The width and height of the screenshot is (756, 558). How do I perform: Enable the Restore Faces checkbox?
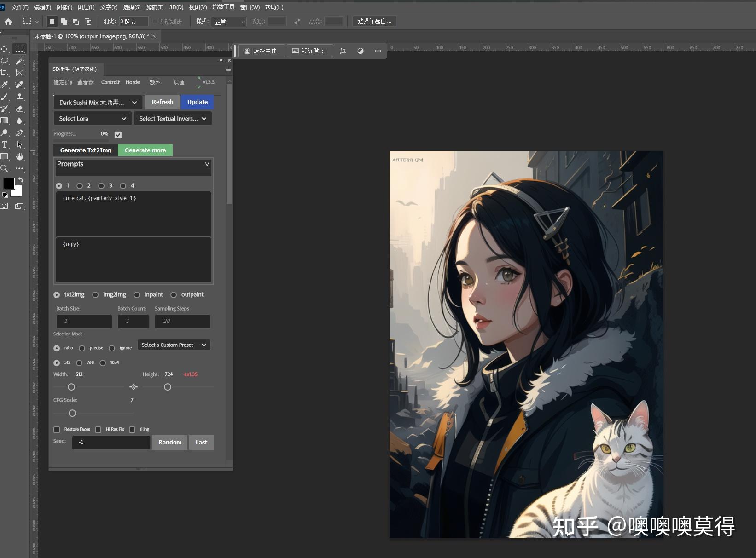(57, 429)
